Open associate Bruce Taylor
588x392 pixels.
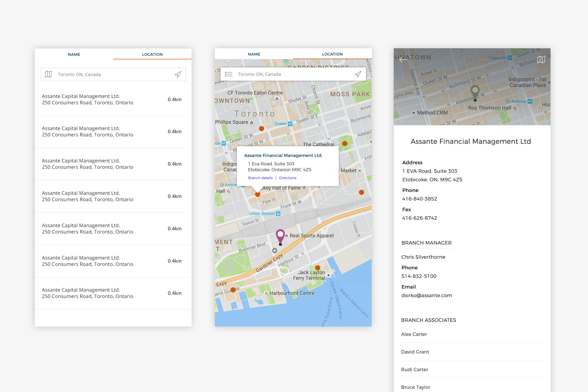416,387
